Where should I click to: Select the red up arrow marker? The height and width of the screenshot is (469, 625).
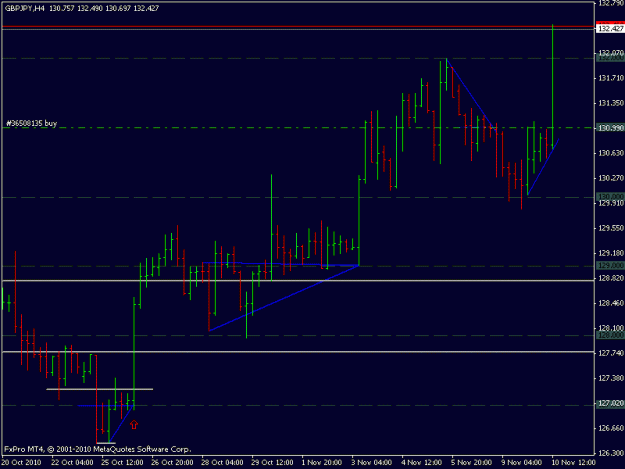134,425
